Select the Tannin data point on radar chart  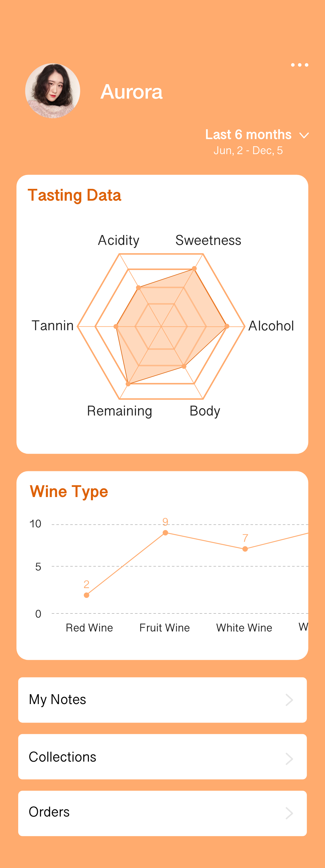click(x=116, y=326)
